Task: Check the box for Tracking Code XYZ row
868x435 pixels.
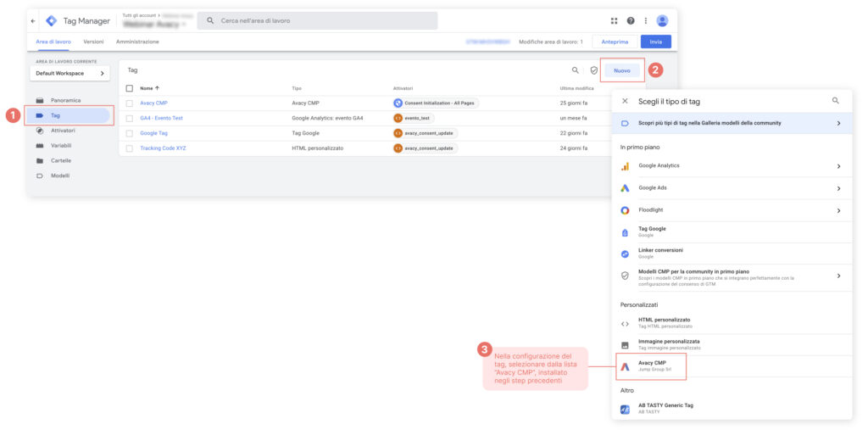Action: coord(130,148)
